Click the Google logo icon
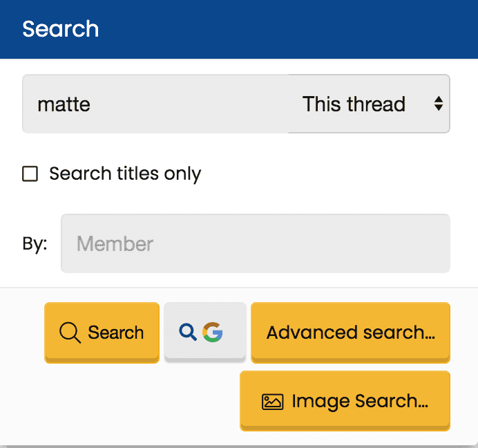 (213, 332)
